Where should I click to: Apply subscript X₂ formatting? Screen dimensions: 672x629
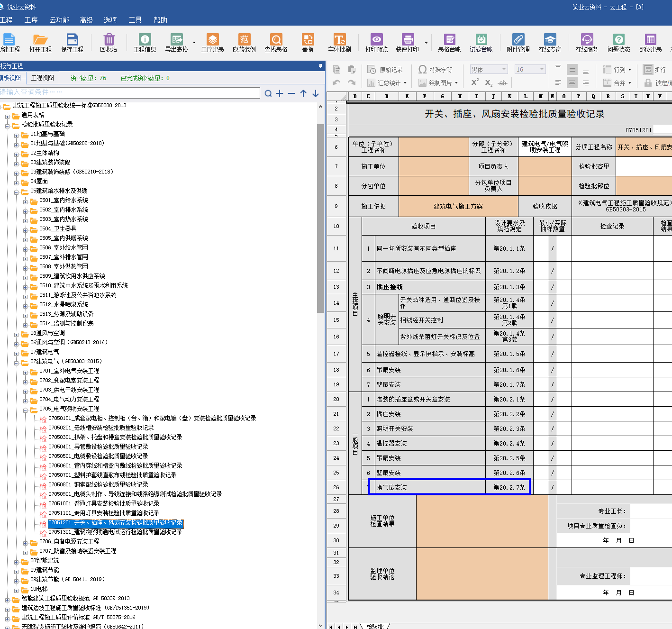click(489, 83)
